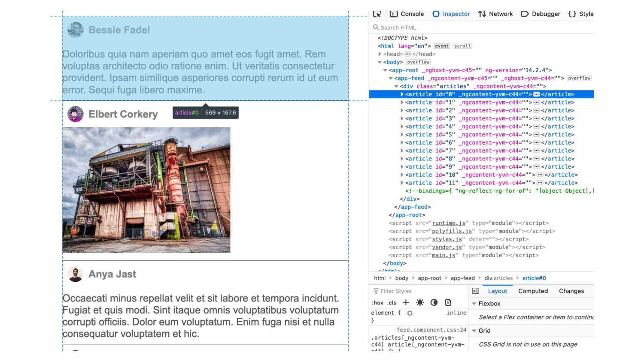Select the article id 9 row

coord(482,167)
